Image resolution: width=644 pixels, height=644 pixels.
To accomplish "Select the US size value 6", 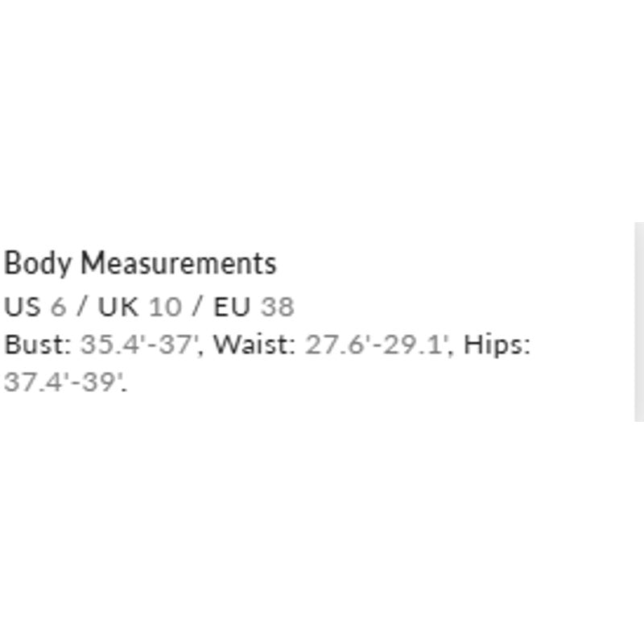I will point(57,307).
